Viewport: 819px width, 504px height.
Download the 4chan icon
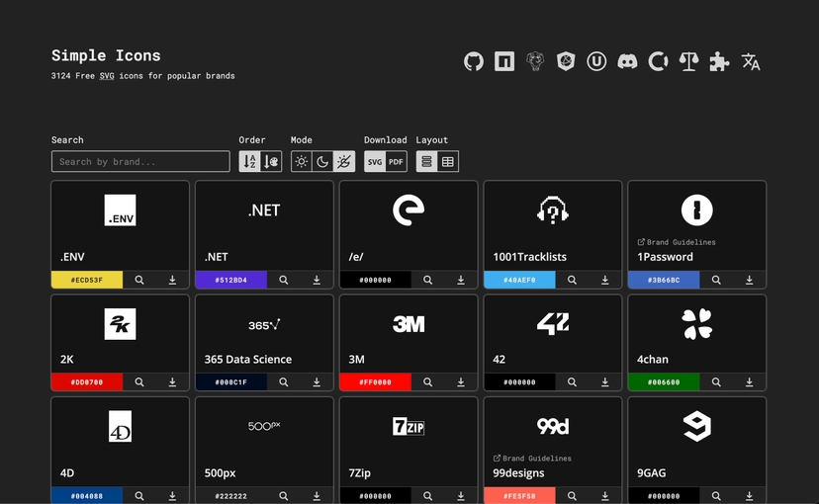(x=749, y=382)
